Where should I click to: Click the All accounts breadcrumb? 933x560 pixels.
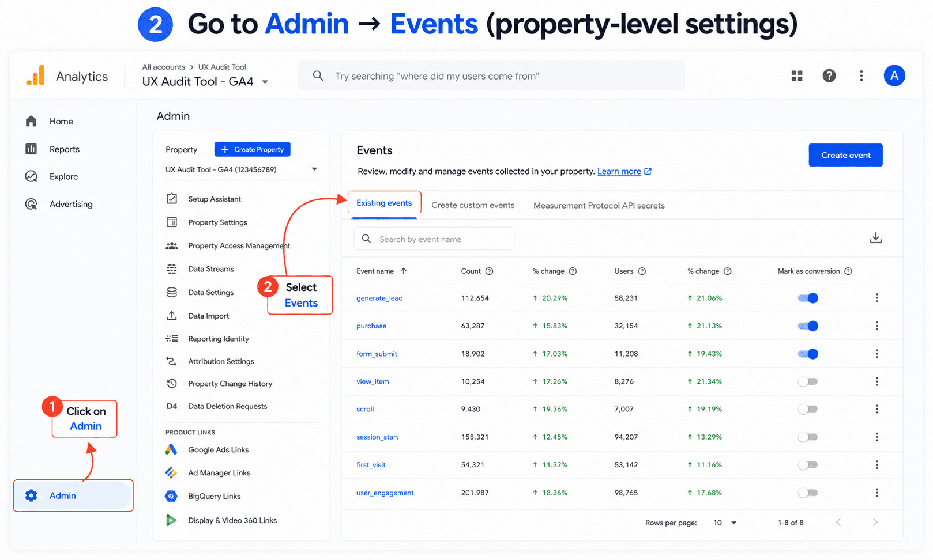[x=164, y=67]
